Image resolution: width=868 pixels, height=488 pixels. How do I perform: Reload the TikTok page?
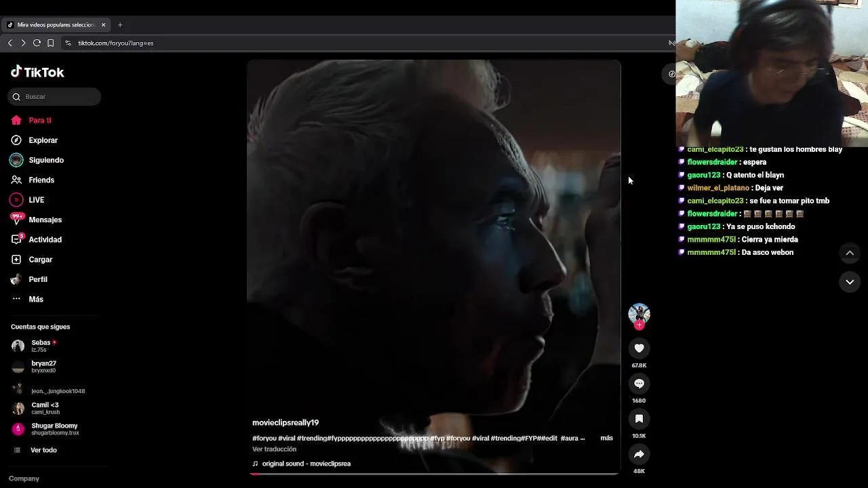click(37, 43)
